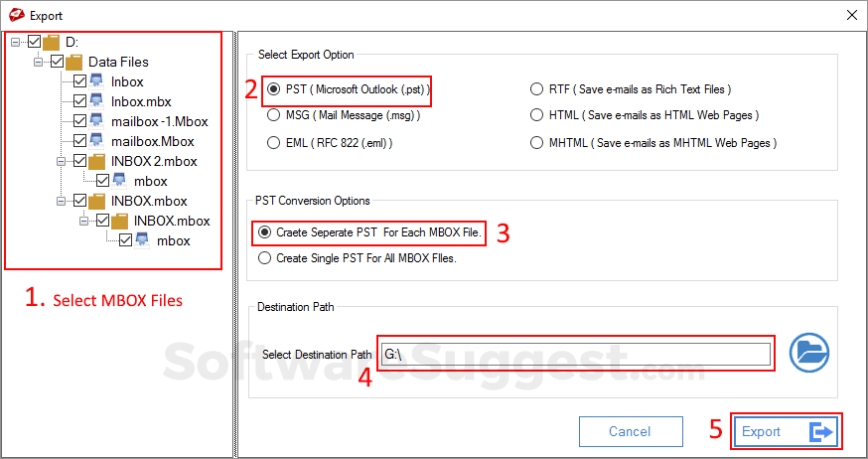Click the browse destination folder icon
The image size is (868, 459).
(x=809, y=353)
